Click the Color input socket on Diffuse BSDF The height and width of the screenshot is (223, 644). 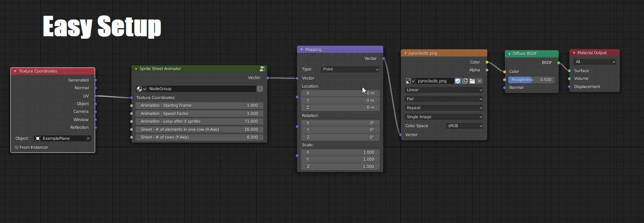point(504,72)
